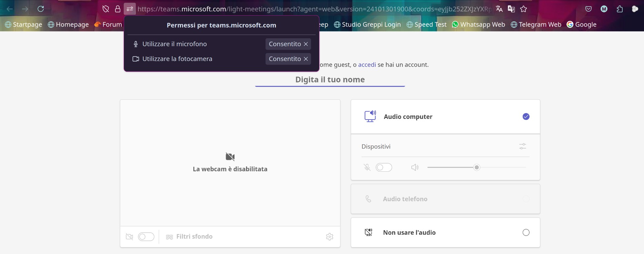
Task: Click the microphone icon in permissions popup
Action: [x=136, y=44]
